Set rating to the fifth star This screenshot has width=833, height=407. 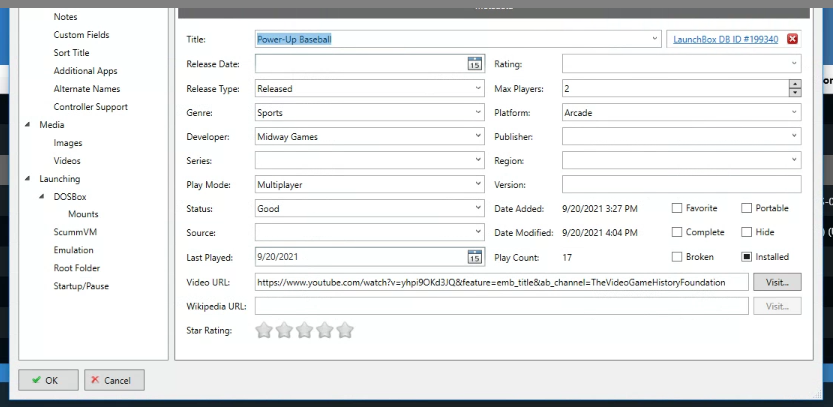click(345, 330)
